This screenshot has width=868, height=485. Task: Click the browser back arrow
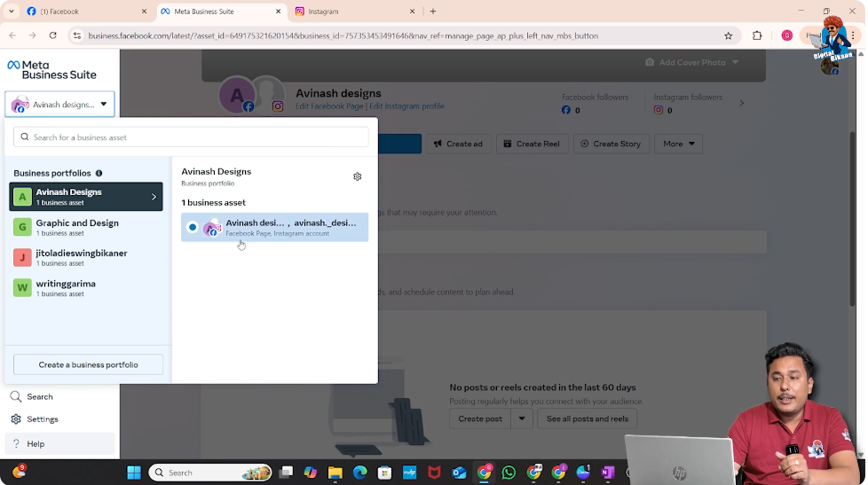tap(12, 35)
